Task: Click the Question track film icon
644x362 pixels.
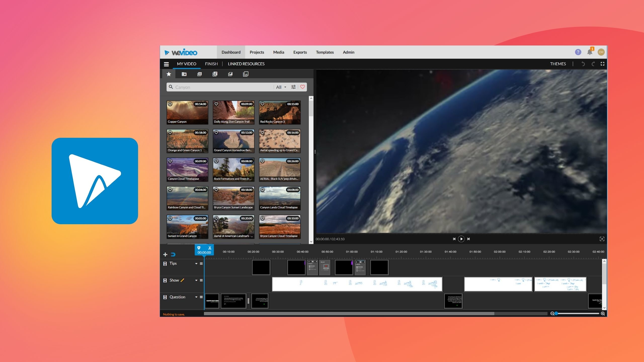Action: pyautogui.click(x=165, y=297)
